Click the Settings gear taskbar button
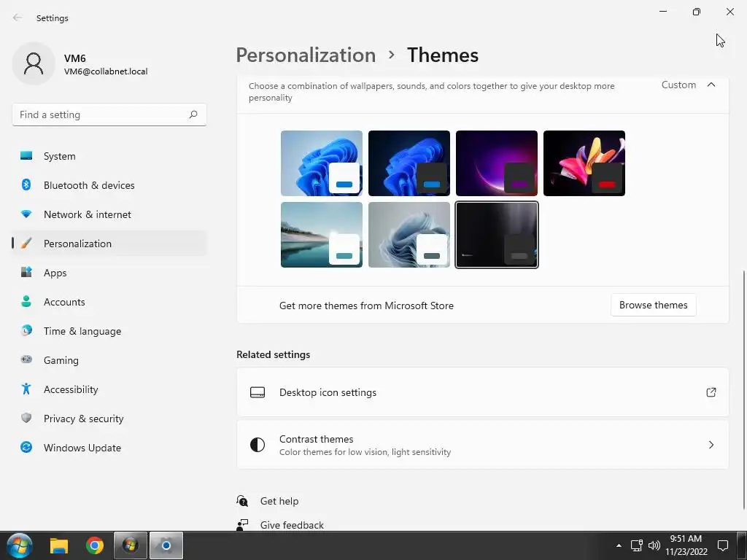This screenshot has width=747, height=560. pyautogui.click(x=166, y=545)
